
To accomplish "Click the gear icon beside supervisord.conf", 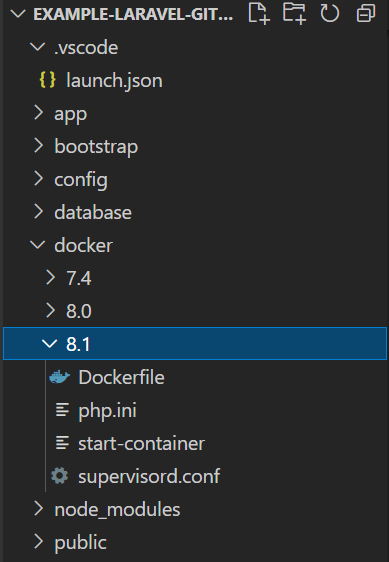I will pos(60,476).
